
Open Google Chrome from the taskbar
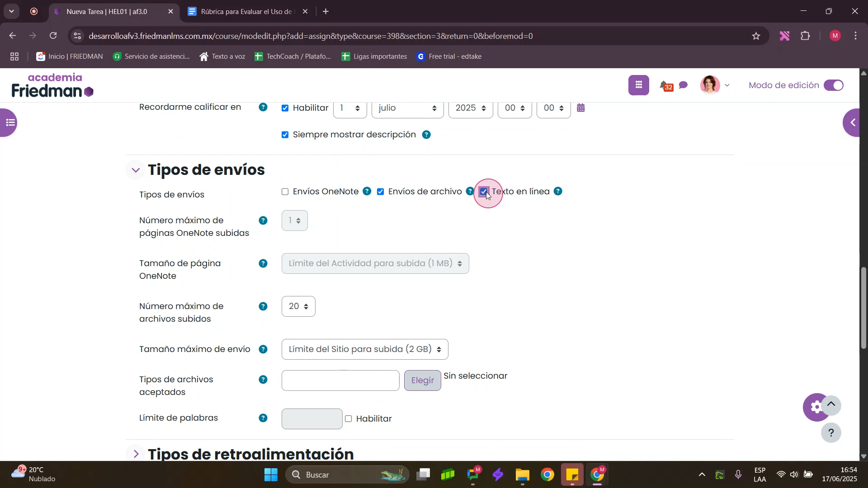547,475
